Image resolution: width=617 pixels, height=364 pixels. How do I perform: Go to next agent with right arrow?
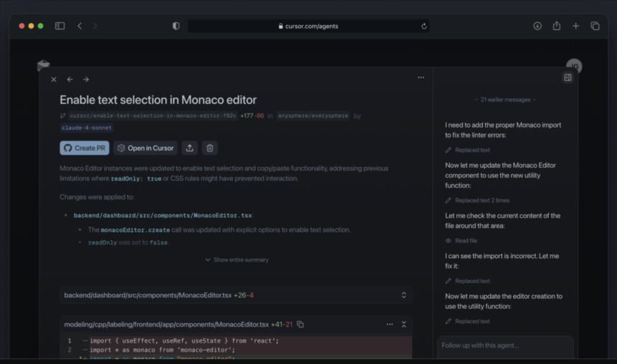(x=86, y=80)
